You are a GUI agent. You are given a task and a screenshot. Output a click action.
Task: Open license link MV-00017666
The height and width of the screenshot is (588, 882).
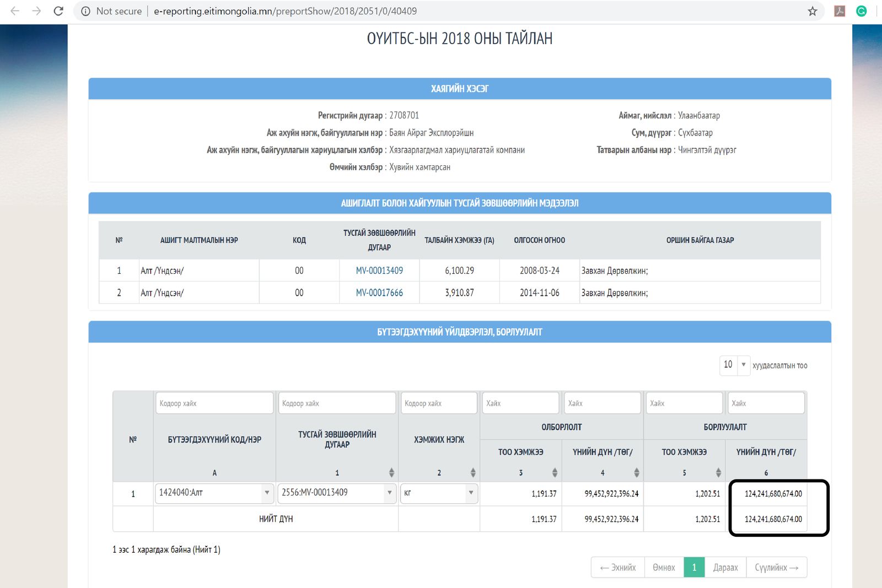[379, 293]
